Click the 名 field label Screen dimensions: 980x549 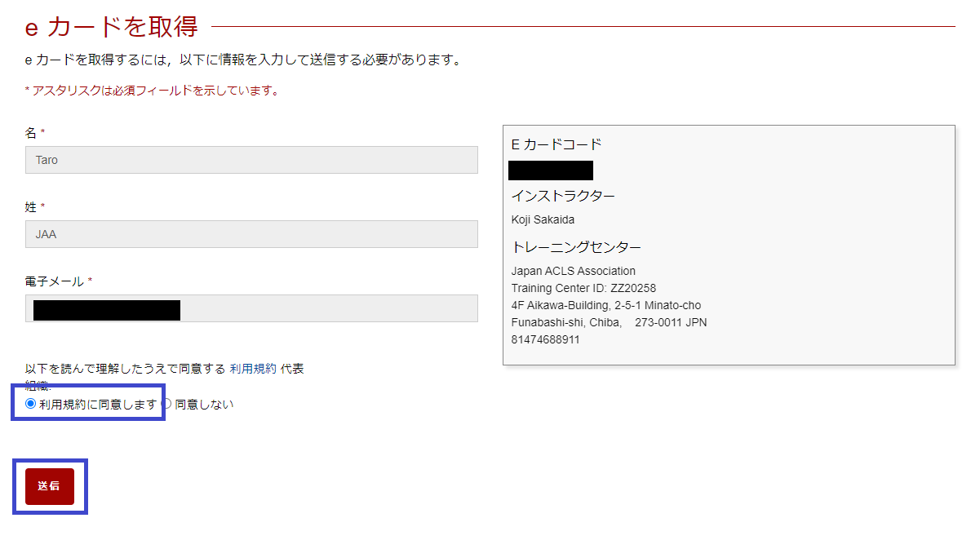coord(31,132)
